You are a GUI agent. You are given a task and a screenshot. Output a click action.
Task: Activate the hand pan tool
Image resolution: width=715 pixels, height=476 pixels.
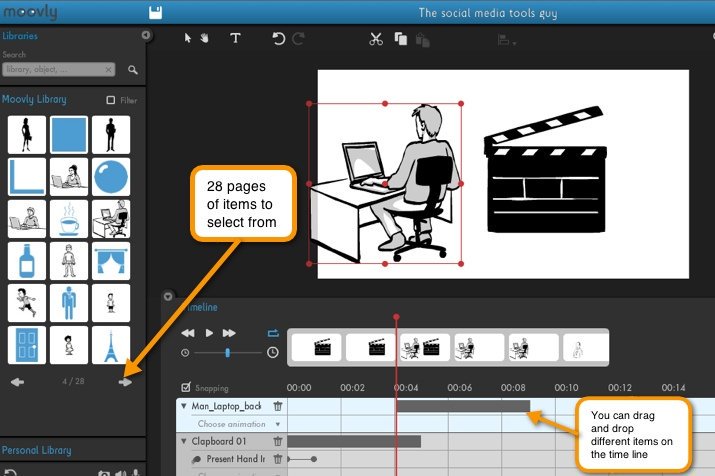click(x=204, y=38)
